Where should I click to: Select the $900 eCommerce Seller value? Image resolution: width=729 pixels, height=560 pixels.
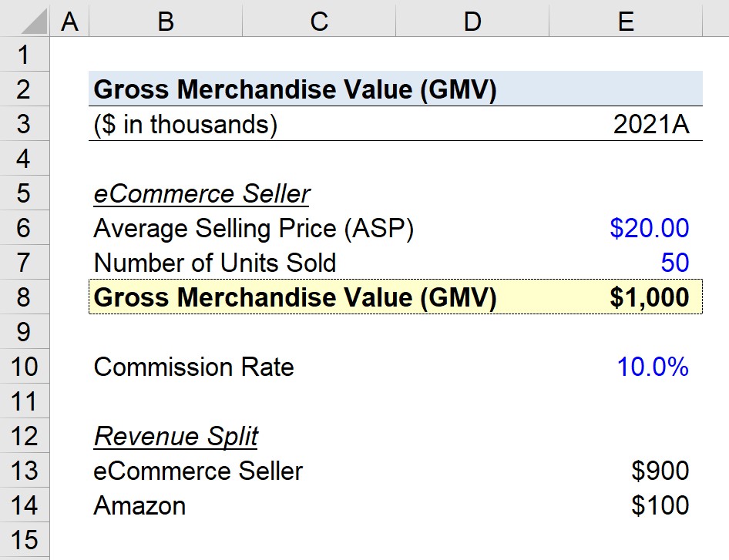(626, 471)
